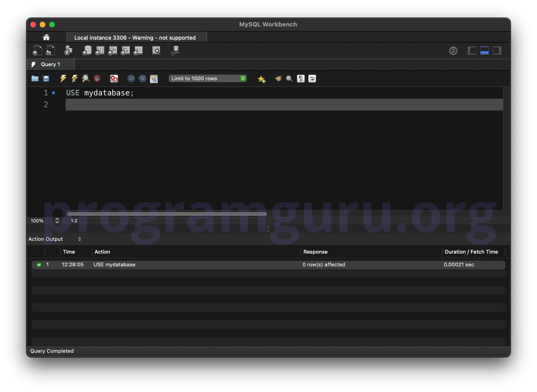Click the 1:2 cursor position indicator
Viewport: 537px width, 392px height.
click(74, 221)
